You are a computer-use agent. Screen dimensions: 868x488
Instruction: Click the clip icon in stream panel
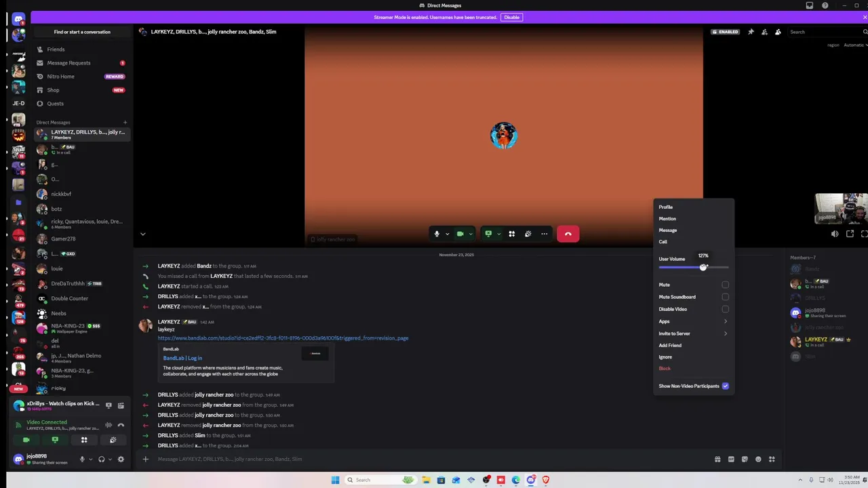pyautogui.click(x=121, y=405)
